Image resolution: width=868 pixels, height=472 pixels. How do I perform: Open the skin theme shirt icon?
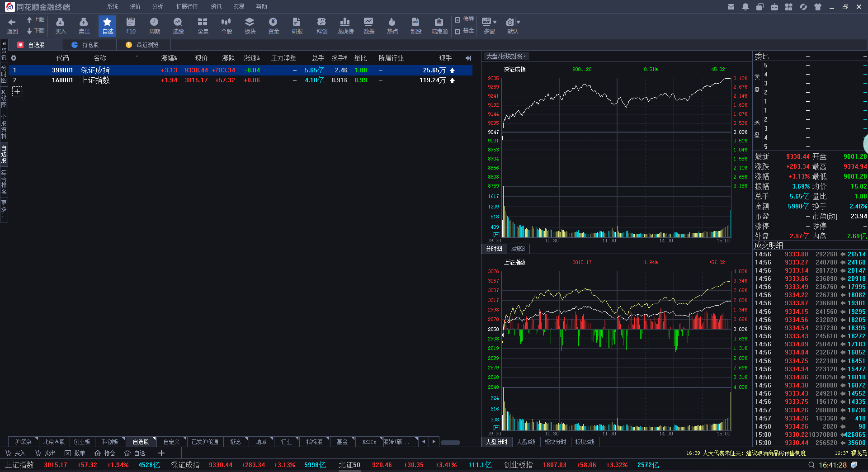pyautogui.click(x=818, y=7)
